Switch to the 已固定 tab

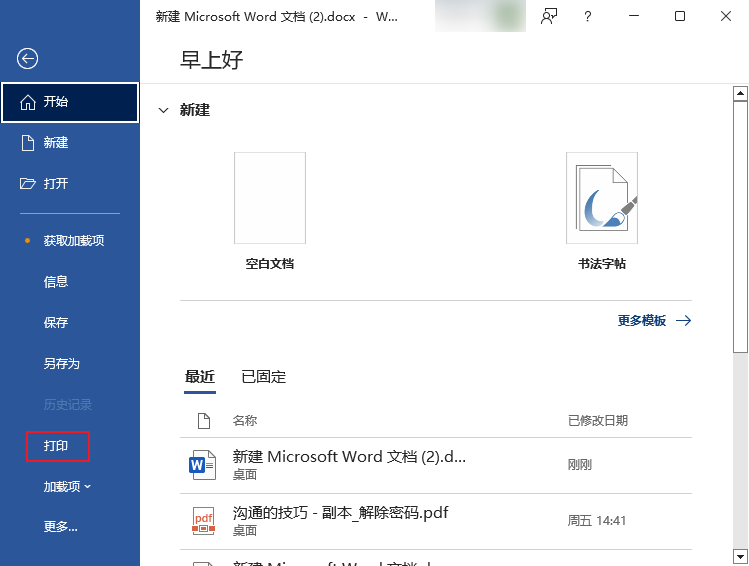(264, 377)
